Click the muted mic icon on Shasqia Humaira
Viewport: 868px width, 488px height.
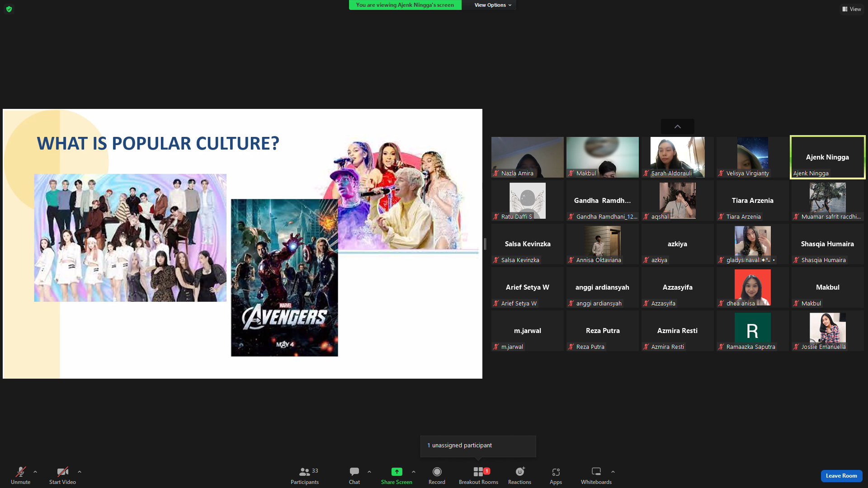796,260
